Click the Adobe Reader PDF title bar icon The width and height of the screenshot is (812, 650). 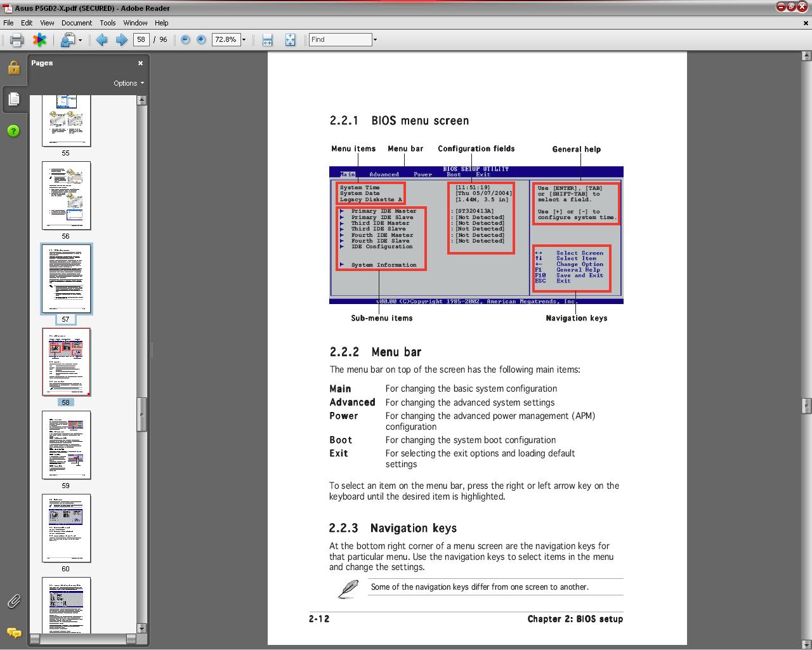pos(8,8)
